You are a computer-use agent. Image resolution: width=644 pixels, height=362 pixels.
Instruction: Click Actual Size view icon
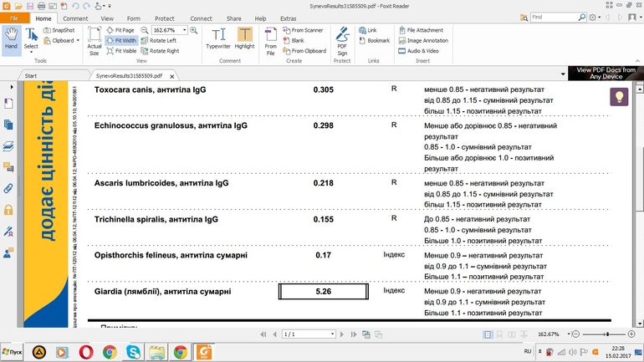94,40
